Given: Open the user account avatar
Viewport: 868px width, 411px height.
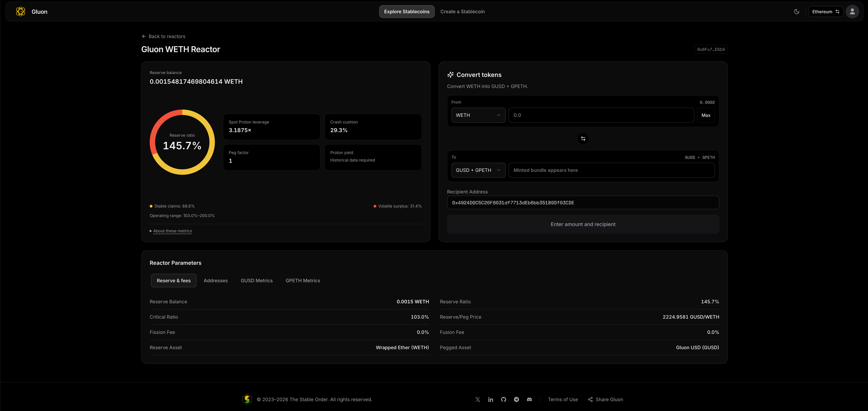Looking at the screenshot, I should tap(852, 11).
